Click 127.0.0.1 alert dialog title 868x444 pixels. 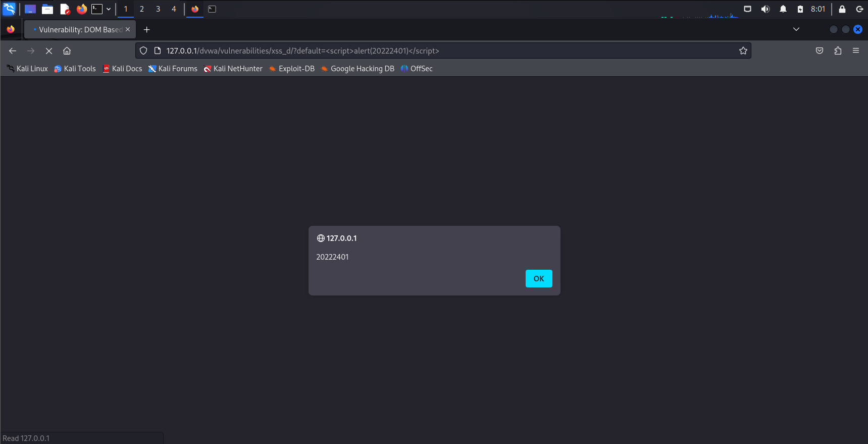pyautogui.click(x=341, y=238)
